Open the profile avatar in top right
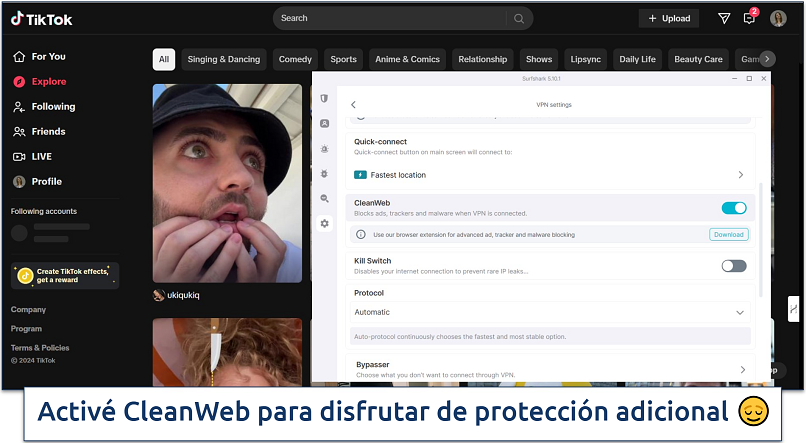 click(x=778, y=18)
